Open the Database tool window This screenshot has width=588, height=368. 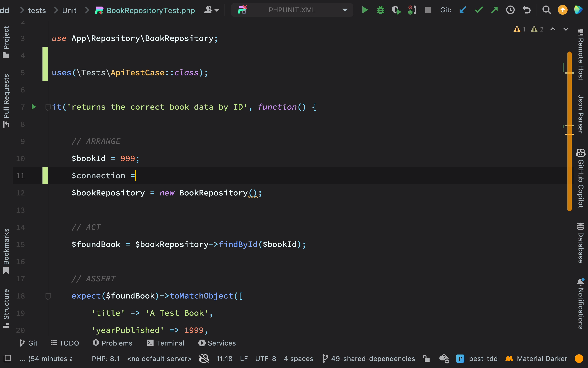(x=581, y=243)
